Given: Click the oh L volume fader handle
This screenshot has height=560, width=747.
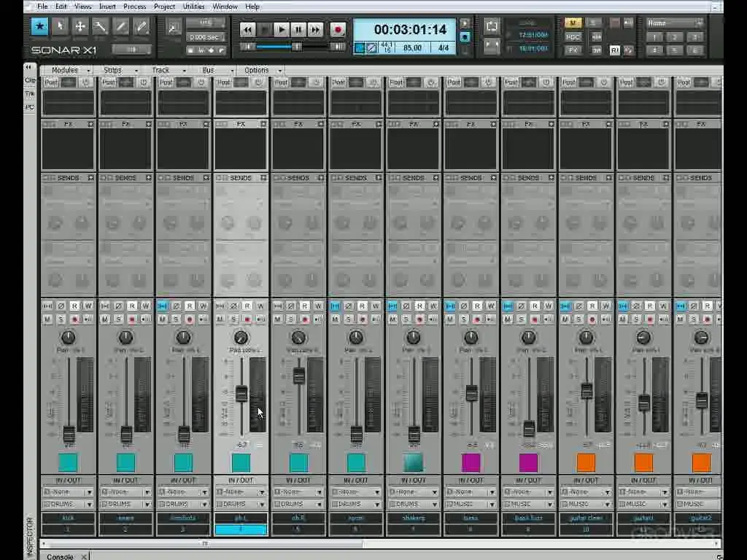Looking at the screenshot, I should click(241, 394).
